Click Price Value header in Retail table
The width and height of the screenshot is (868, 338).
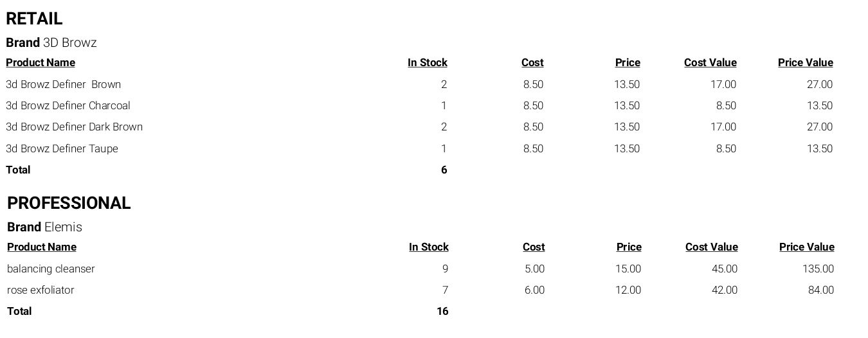click(806, 62)
